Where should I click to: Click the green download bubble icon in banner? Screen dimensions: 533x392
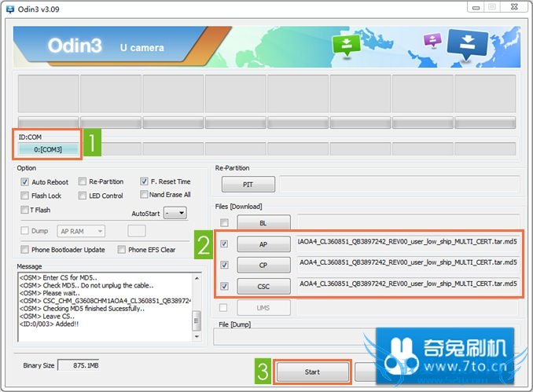[x=346, y=46]
